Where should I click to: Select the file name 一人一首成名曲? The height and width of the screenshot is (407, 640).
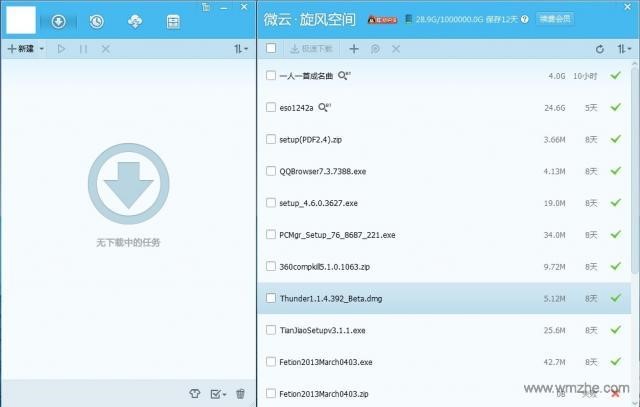coord(306,76)
